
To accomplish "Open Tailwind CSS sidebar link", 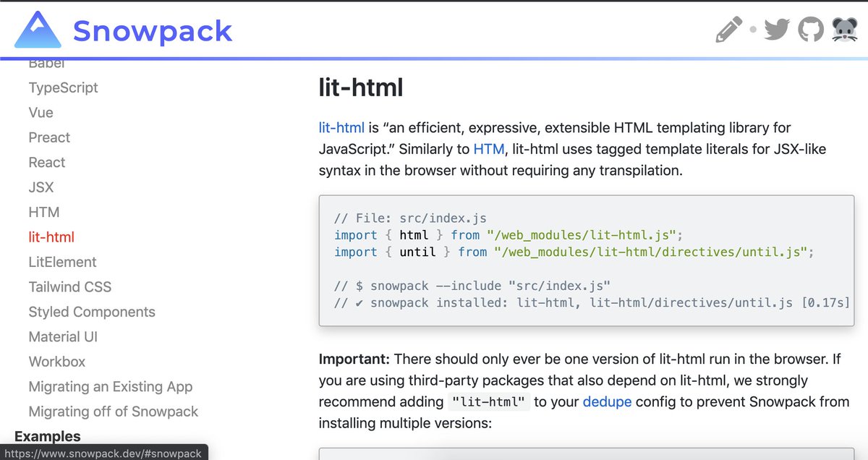I will pyautogui.click(x=70, y=287).
